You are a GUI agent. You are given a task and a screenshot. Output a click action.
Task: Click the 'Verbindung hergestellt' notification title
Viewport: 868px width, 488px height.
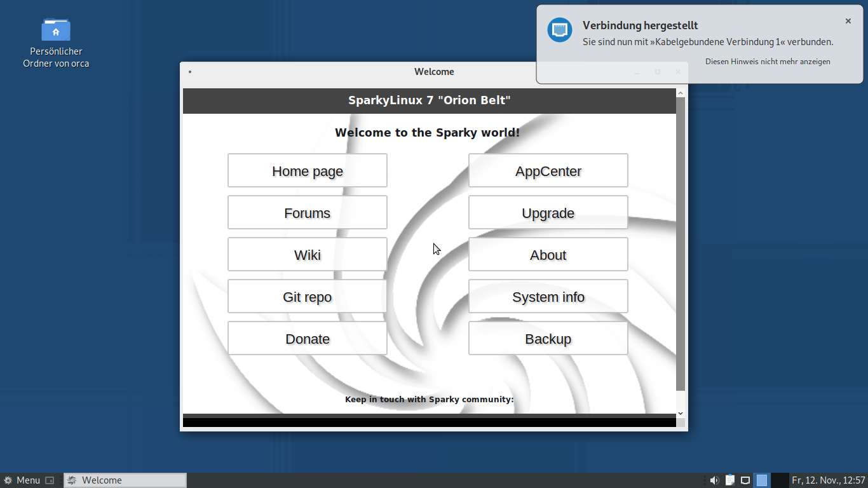click(641, 25)
